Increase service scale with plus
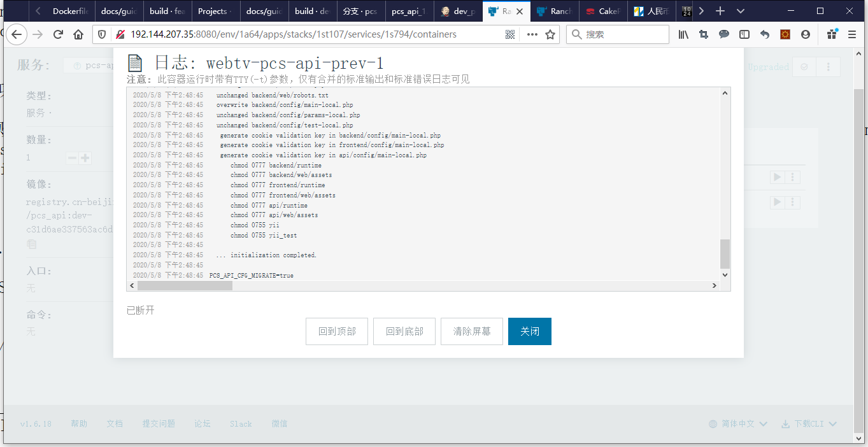Viewport: 868px width, 447px height. coord(85,158)
